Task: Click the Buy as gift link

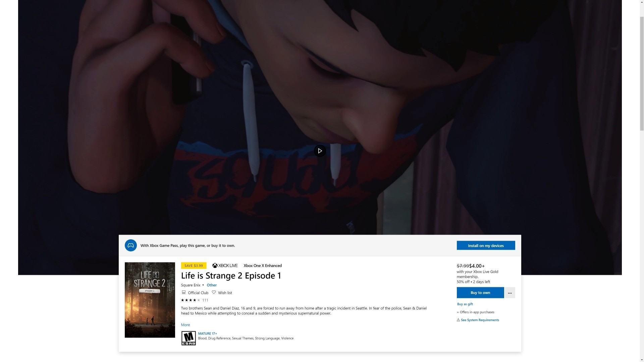Action: pos(465,304)
